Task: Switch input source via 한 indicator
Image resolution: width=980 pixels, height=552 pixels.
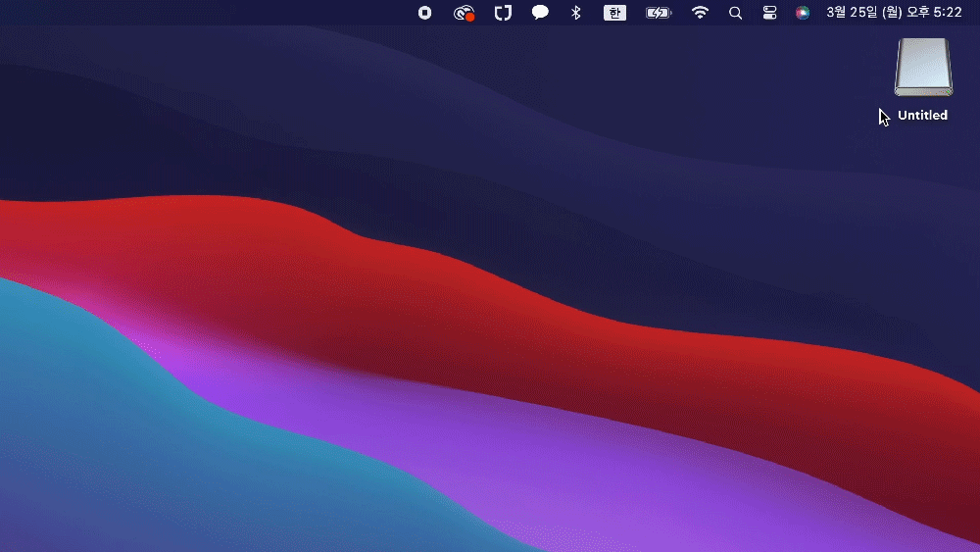Action: pos(614,13)
